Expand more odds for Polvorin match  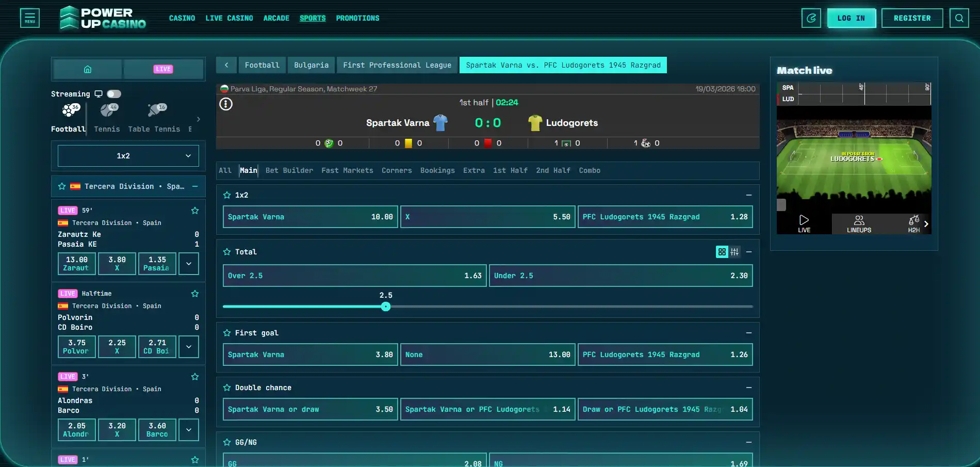point(189,347)
